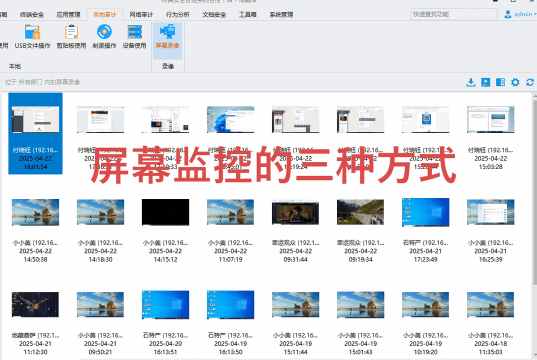
Task: Switch to the 应用管理 tab
Action: (x=68, y=14)
